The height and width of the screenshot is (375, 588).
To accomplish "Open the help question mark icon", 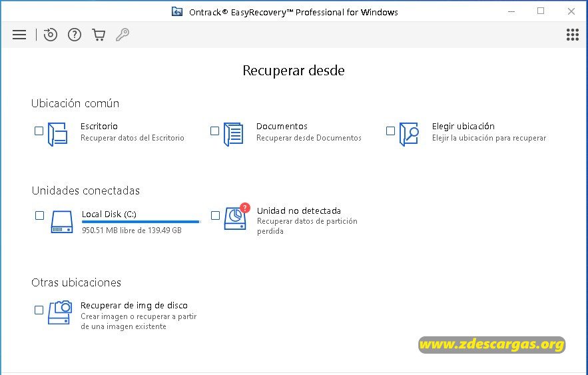I will [x=75, y=35].
